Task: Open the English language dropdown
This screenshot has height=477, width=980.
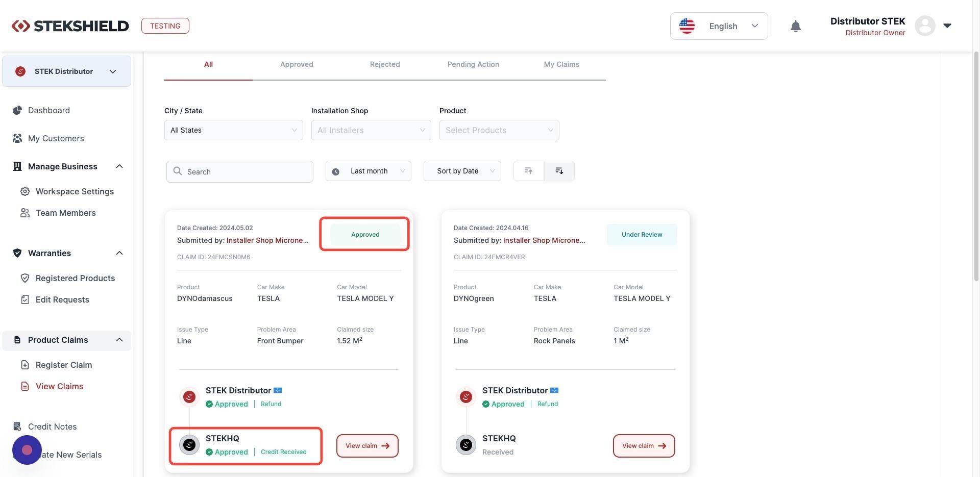Action: [719, 26]
